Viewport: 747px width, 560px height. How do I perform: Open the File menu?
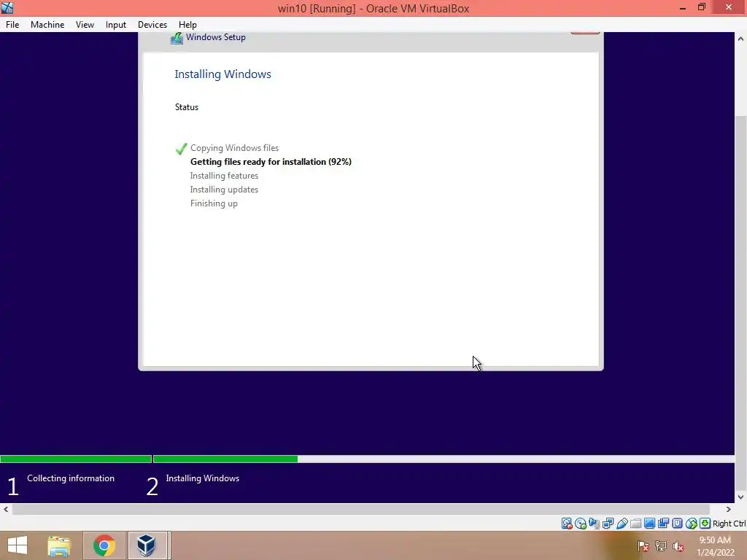pyautogui.click(x=12, y=25)
